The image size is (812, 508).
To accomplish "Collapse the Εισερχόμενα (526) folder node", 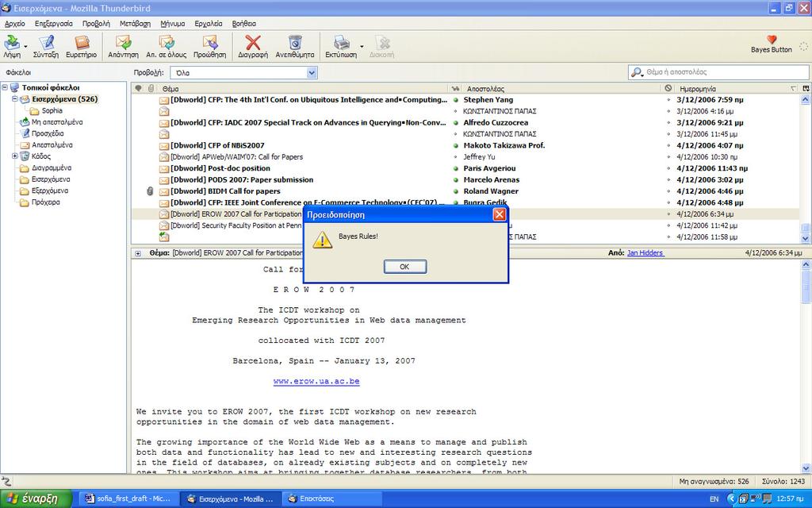I will click(14, 99).
